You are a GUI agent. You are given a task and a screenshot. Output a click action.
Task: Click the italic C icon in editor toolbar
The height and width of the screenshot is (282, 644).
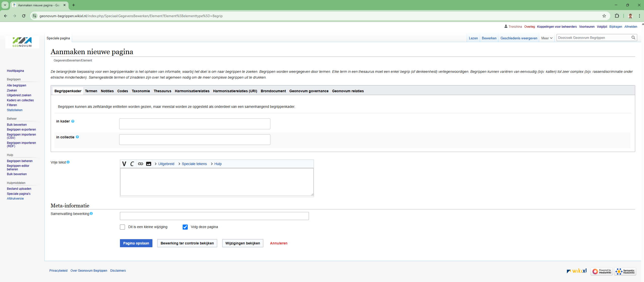click(x=132, y=164)
